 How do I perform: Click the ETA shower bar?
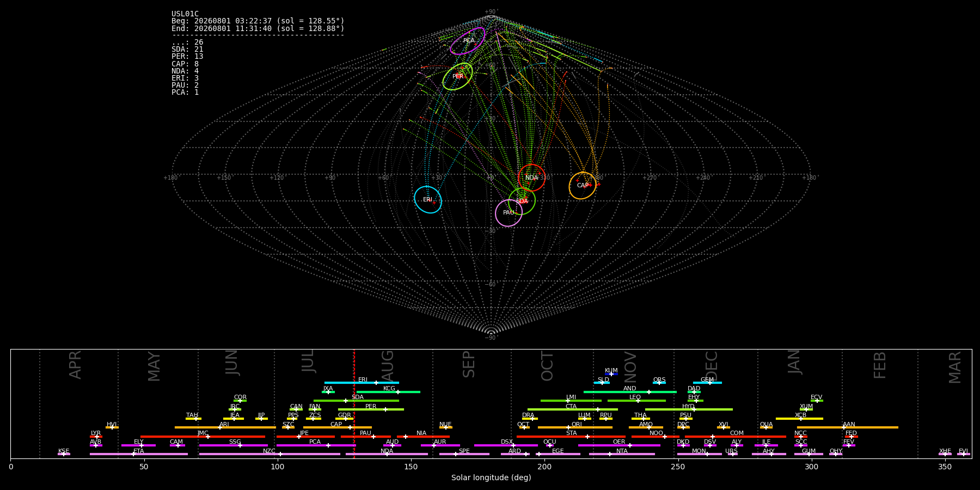point(139,454)
